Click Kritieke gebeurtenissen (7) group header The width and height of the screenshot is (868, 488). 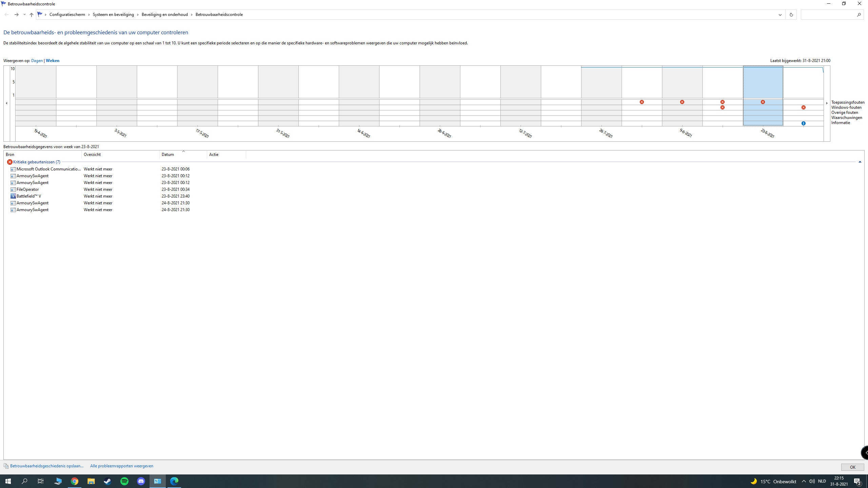(37, 162)
